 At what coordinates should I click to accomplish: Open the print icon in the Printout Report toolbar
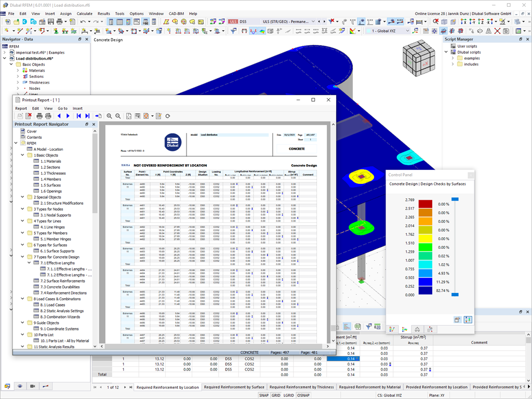tap(39, 115)
